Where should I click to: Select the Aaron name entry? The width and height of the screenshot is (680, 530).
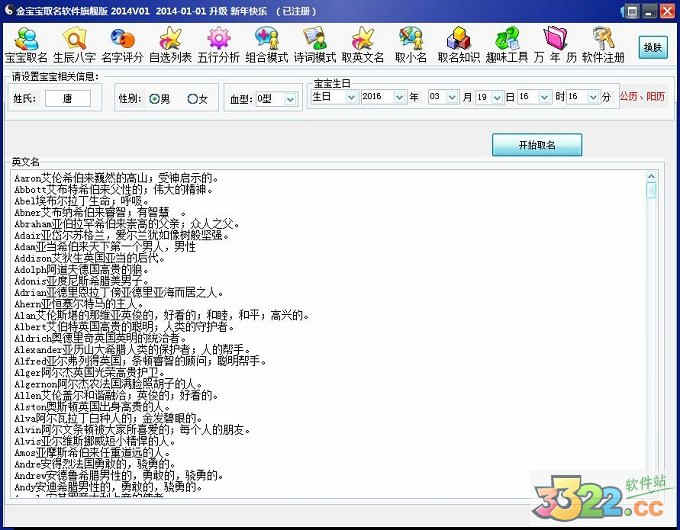click(x=117, y=178)
